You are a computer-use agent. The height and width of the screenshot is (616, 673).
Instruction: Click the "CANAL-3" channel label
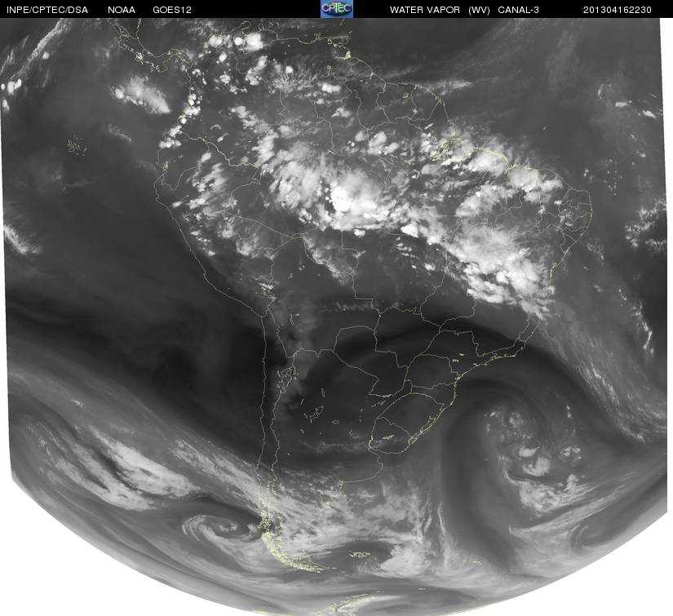(519, 10)
